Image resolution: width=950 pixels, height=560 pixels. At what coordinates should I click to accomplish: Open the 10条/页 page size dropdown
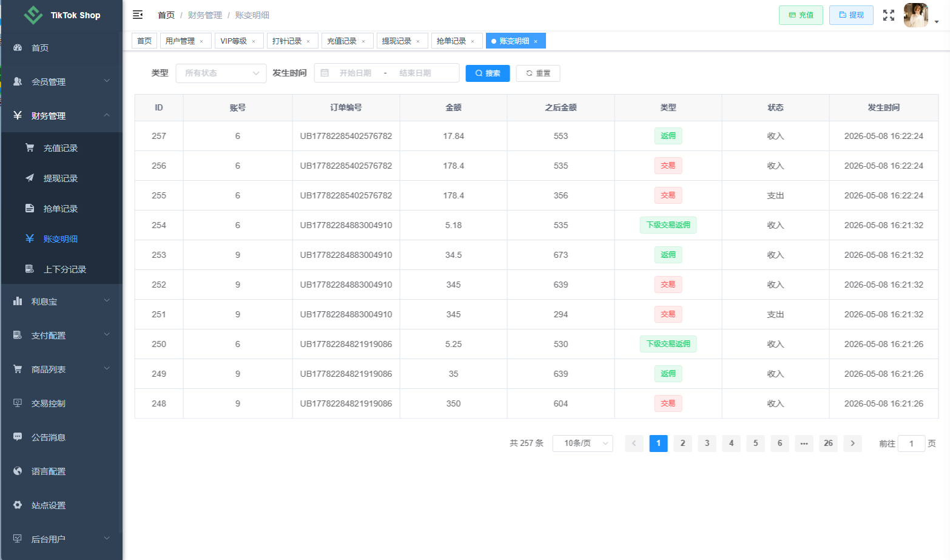coord(582,444)
